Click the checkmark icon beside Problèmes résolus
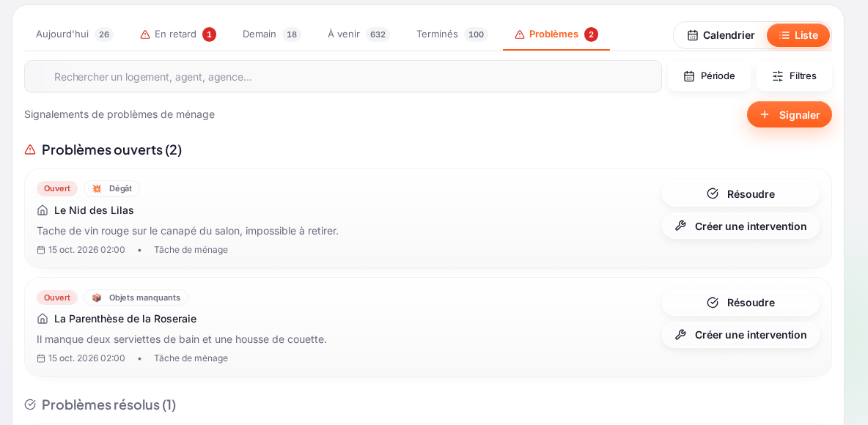This screenshot has width=868, height=425. [30, 404]
